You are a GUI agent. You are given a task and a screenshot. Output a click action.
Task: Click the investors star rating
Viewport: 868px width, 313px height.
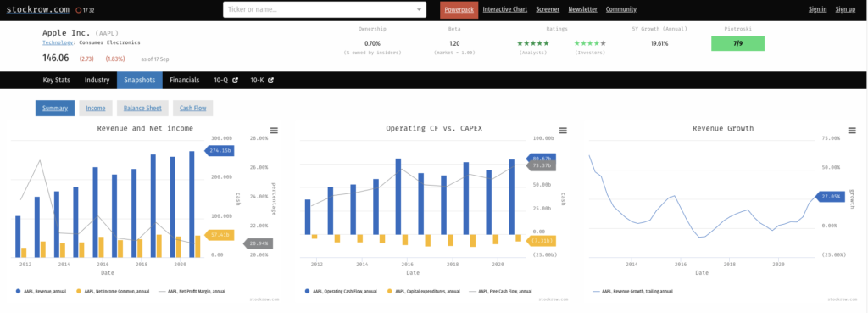coord(590,43)
